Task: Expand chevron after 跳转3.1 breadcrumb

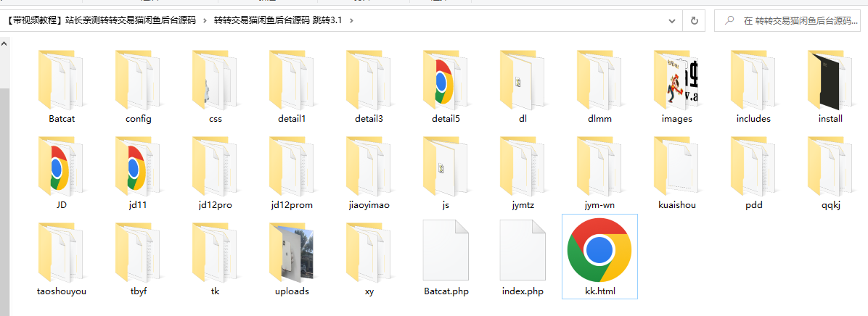Action: tap(351, 21)
